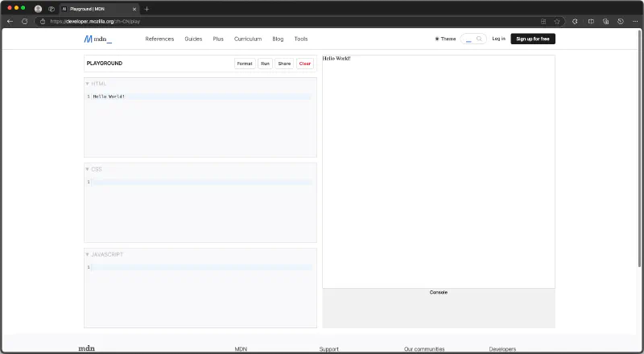Click the footer Our communities heading
Image resolution: width=644 pixels, height=354 pixels.
point(424,349)
